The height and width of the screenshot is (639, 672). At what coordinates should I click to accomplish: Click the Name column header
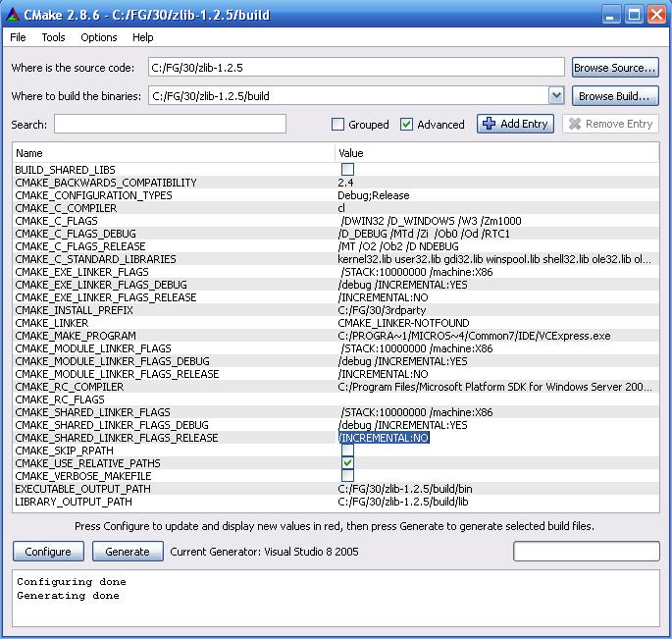29,153
